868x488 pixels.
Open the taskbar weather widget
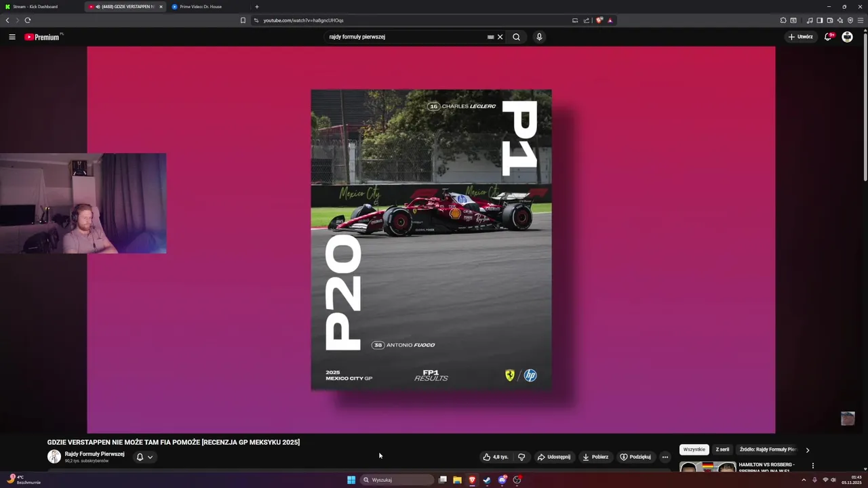click(x=24, y=480)
